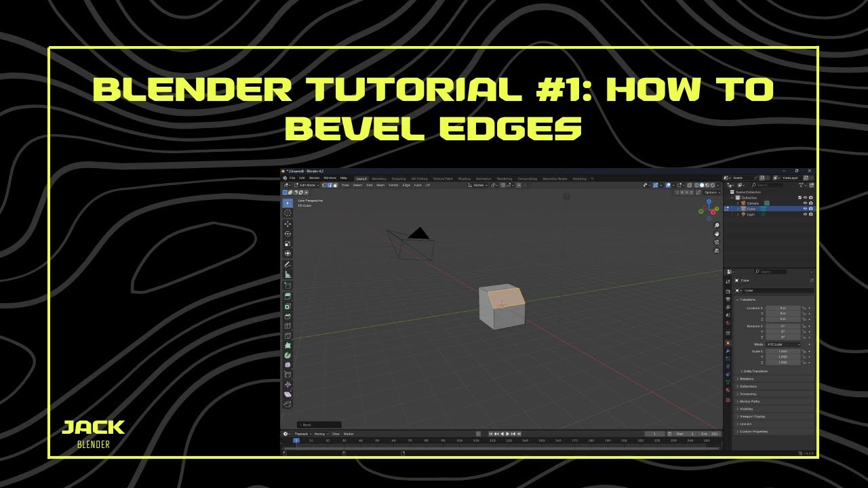Uncheck the Collection exclude checkbox

click(800, 197)
